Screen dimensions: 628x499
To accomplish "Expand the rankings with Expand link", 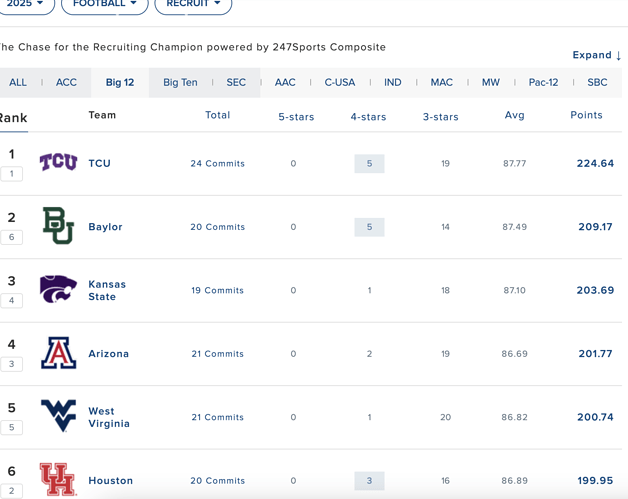I will [x=597, y=55].
